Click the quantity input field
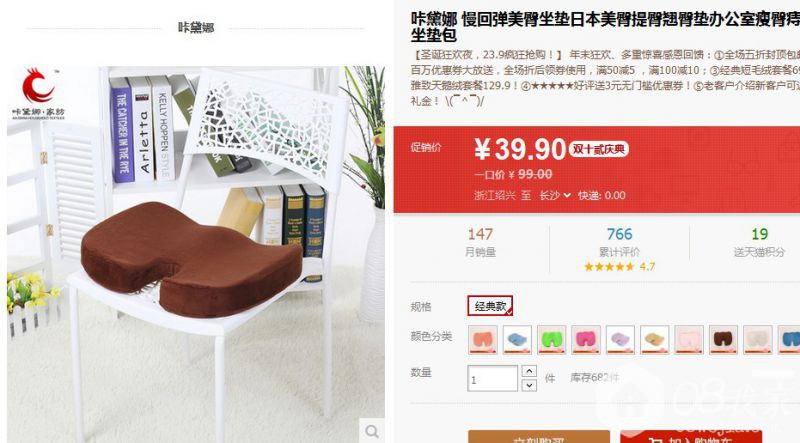The width and height of the screenshot is (800, 443). tap(492, 379)
